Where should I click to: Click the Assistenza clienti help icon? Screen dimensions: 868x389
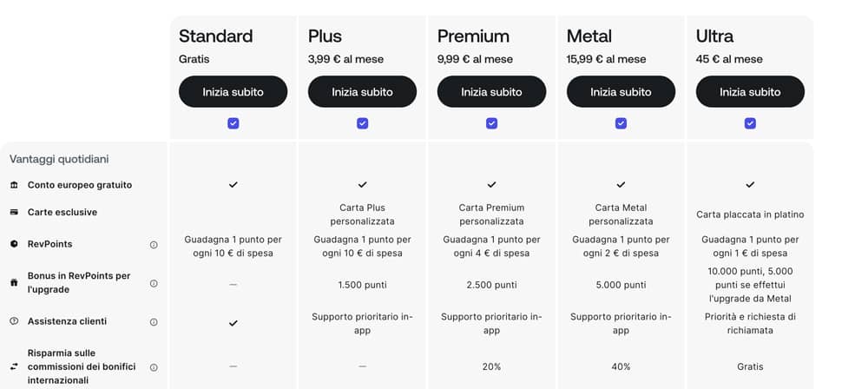14,321
